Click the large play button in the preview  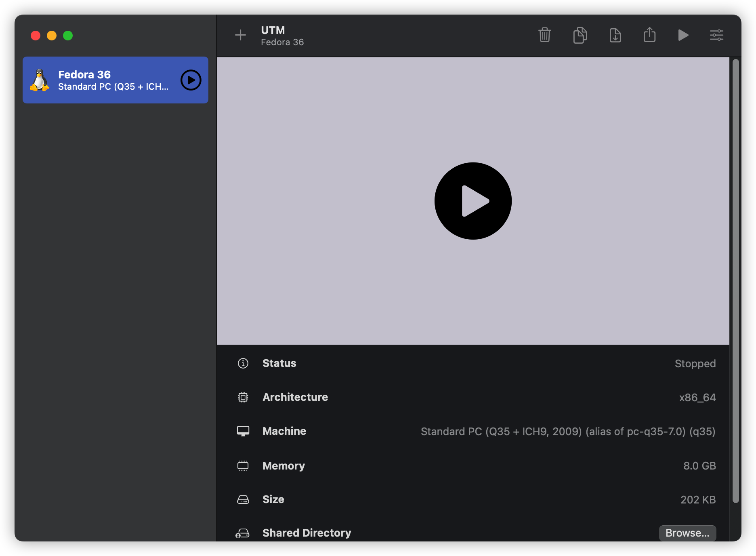[473, 201]
